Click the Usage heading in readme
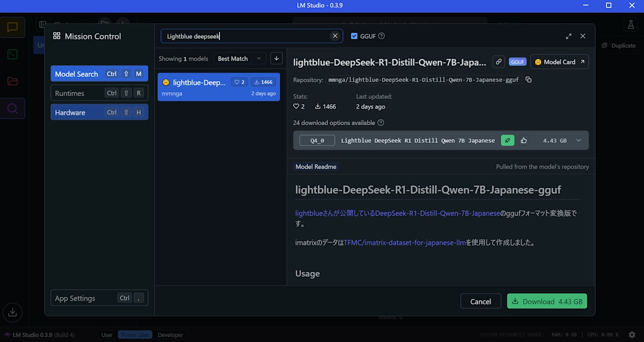Screen dimensions: 644x342 coord(308,273)
